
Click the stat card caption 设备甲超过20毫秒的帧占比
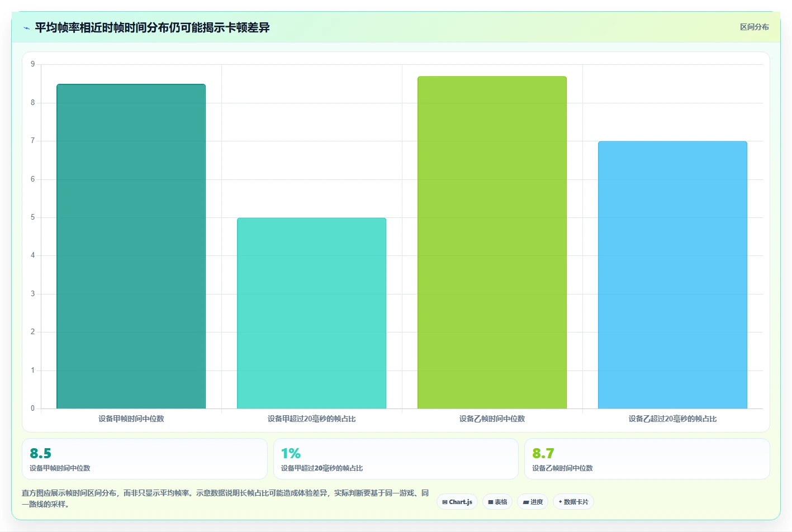tap(322, 468)
